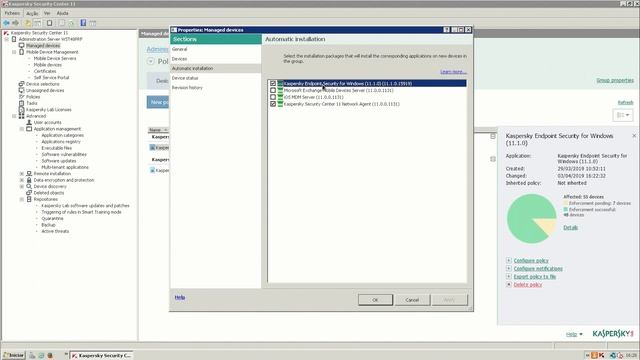Click the Forward arrow in the console toolbar
The image size is (640, 360).
[x=16, y=23]
